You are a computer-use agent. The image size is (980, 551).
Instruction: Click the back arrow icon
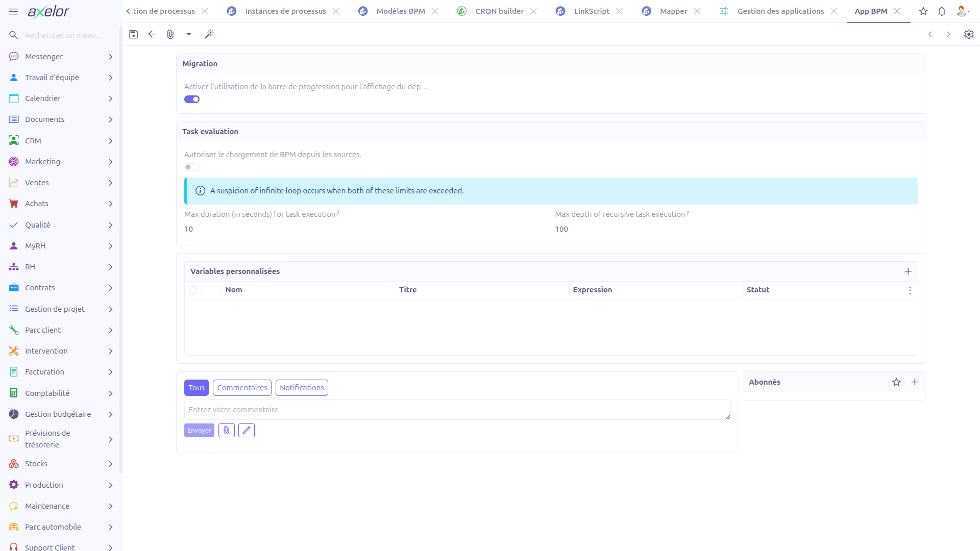pyautogui.click(x=152, y=34)
